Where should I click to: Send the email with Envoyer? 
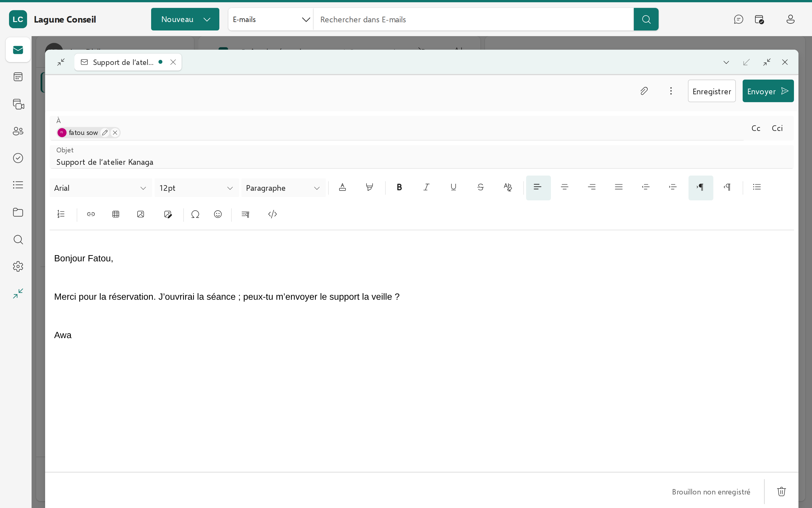point(768,91)
